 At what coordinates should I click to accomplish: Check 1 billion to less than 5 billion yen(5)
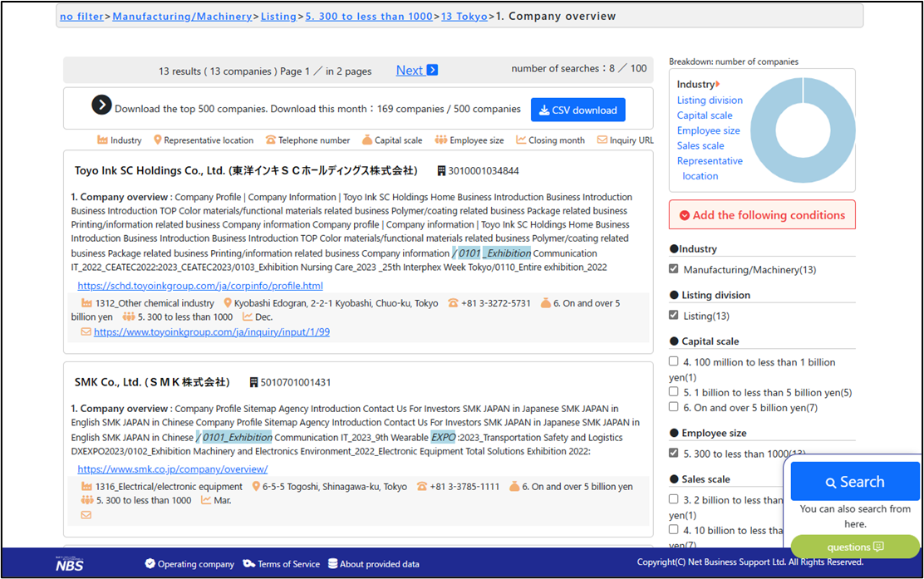(674, 392)
